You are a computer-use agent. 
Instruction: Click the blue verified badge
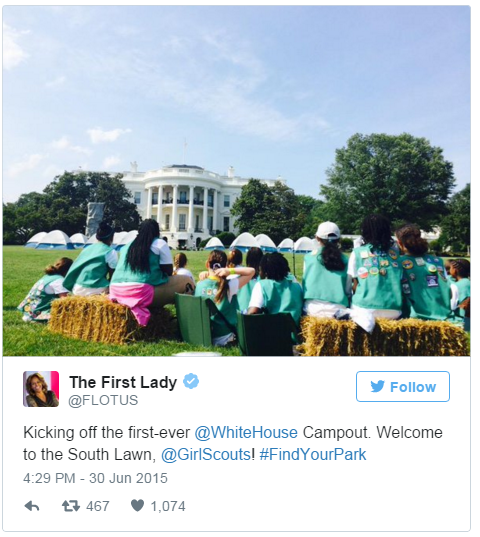tap(191, 381)
